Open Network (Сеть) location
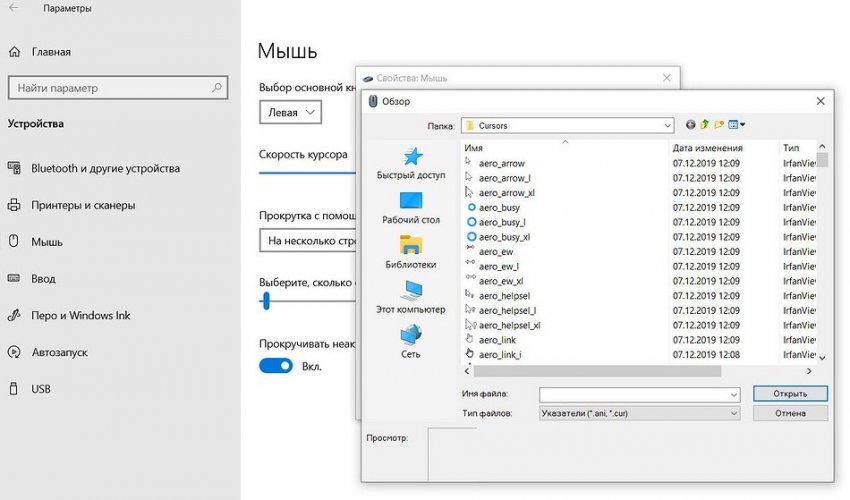Image resolution: width=850 pixels, height=500 pixels. [x=411, y=341]
